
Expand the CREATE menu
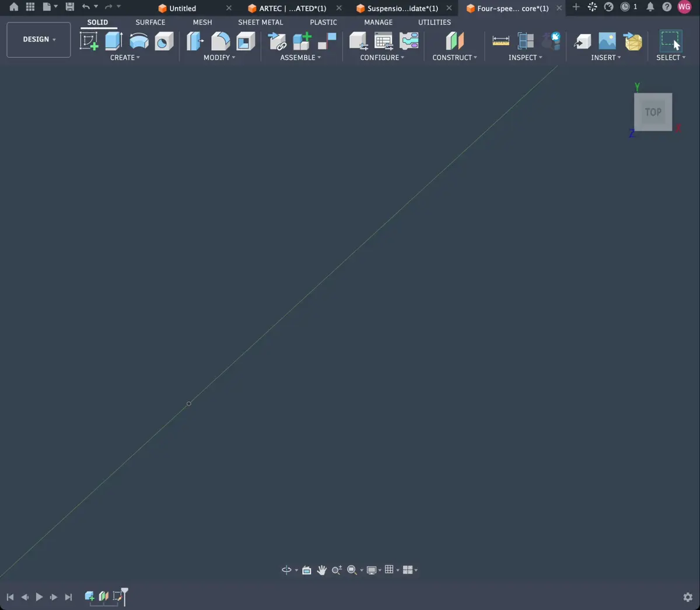[125, 58]
